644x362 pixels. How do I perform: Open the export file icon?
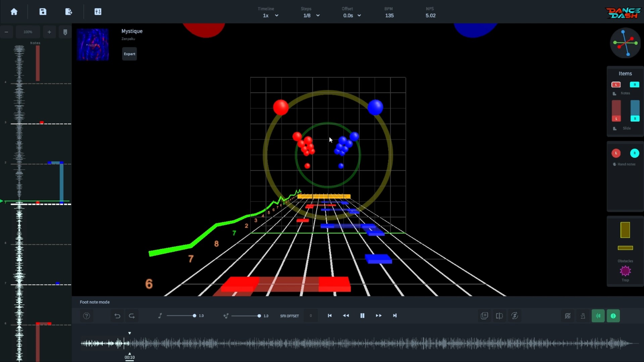(x=68, y=11)
